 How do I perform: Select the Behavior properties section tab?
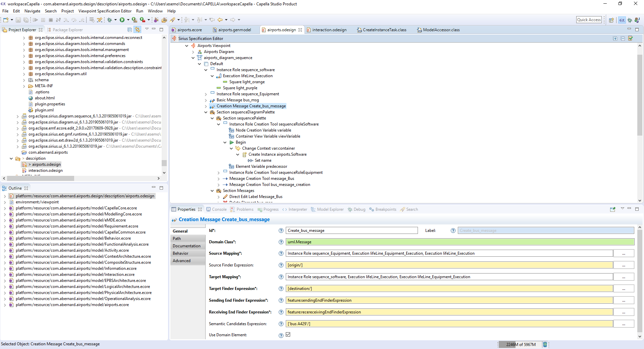188,253
